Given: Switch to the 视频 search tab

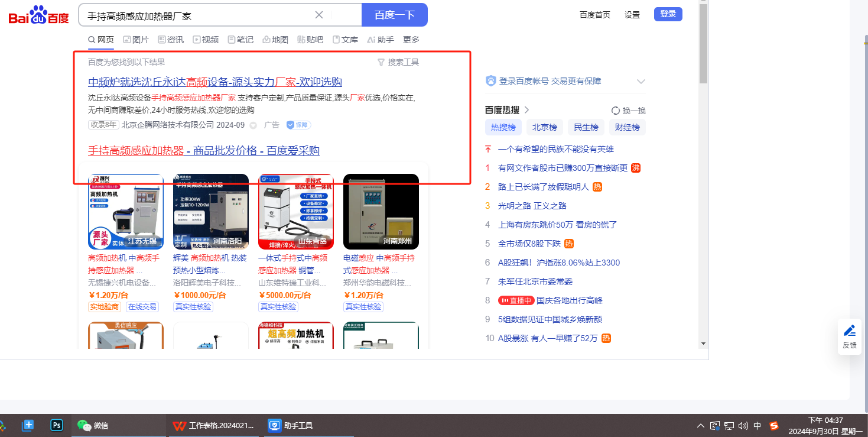Looking at the screenshot, I should [206, 40].
